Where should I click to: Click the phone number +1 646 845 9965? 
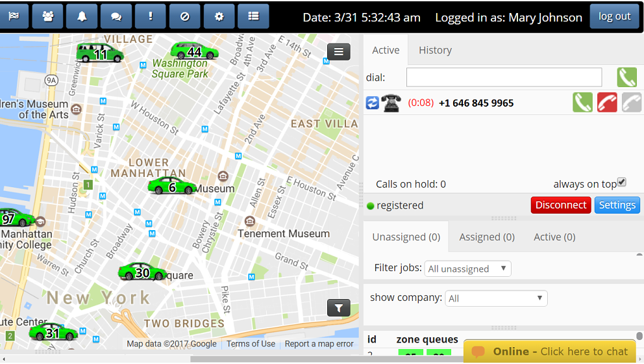click(476, 103)
